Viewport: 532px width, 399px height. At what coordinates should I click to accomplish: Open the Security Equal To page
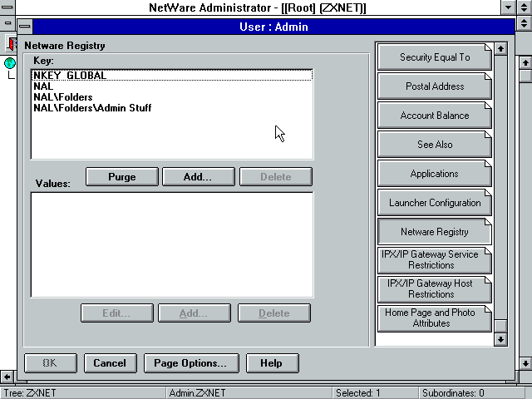pyautogui.click(x=435, y=57)
